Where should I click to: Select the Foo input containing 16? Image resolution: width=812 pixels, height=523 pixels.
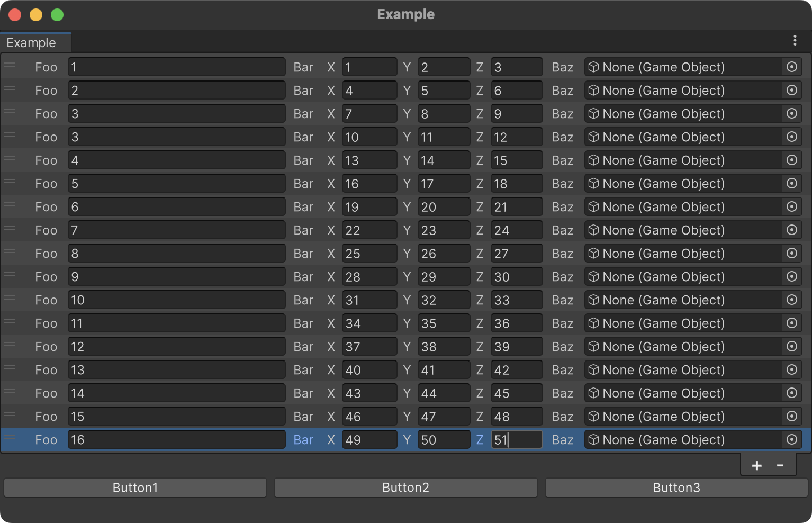click(x=176, y=439)
